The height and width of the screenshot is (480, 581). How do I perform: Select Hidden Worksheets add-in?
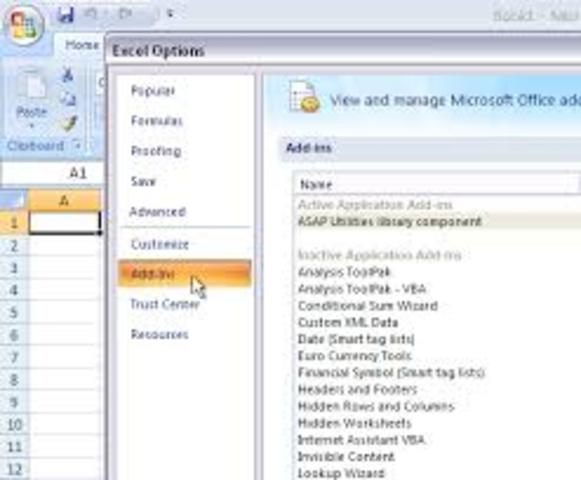click(x=355, y=423)
